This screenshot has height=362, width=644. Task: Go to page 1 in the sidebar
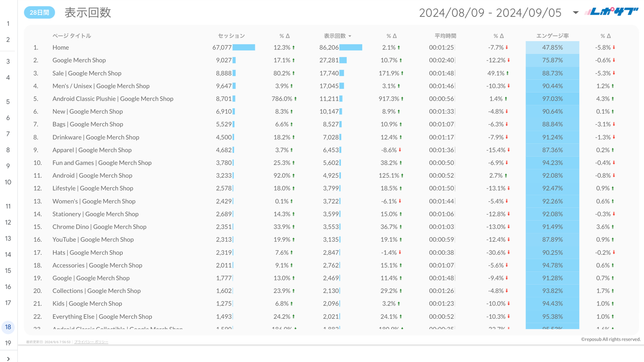click(x=8, y=24)
